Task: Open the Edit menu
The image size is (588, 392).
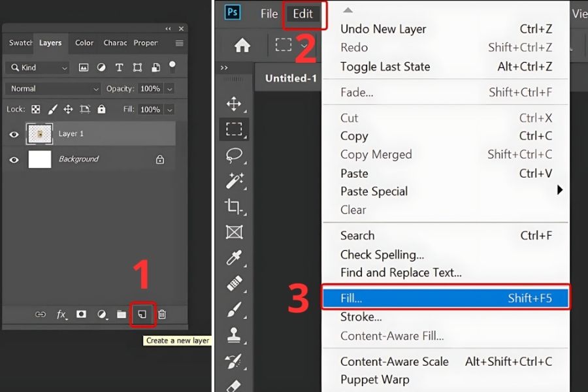Action: [x=302, y=14]
